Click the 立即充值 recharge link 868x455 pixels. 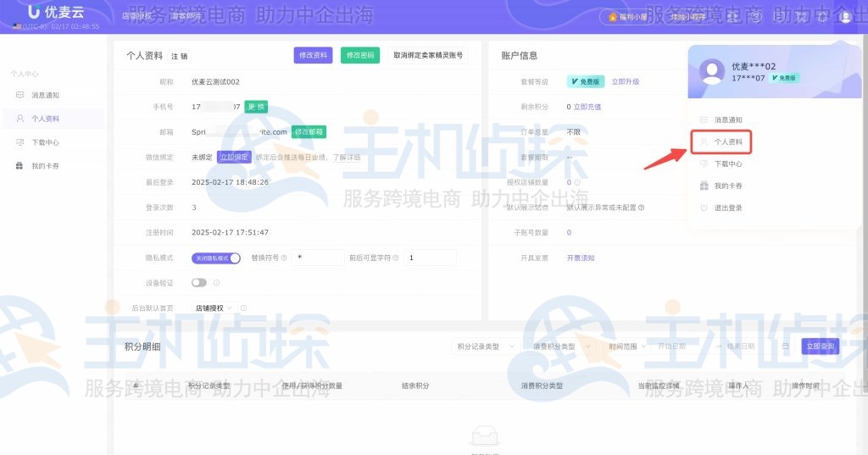[x=587, y=107]
